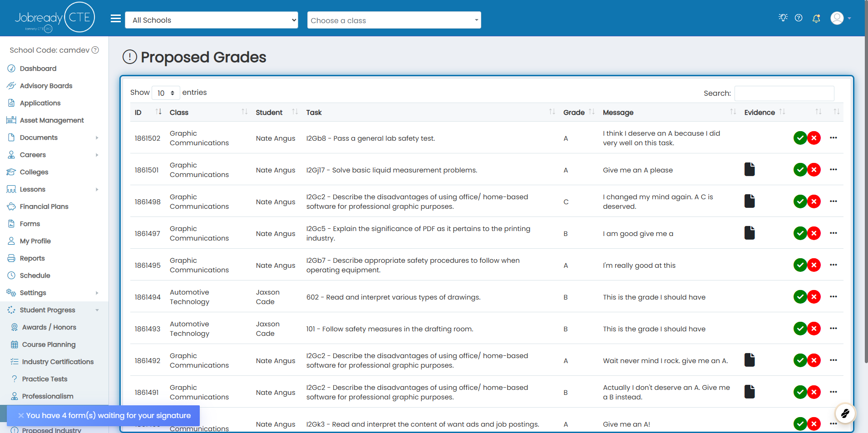Open Forms page
The height and width of the screenshot is (433, 868).
[x=30, y=224]
